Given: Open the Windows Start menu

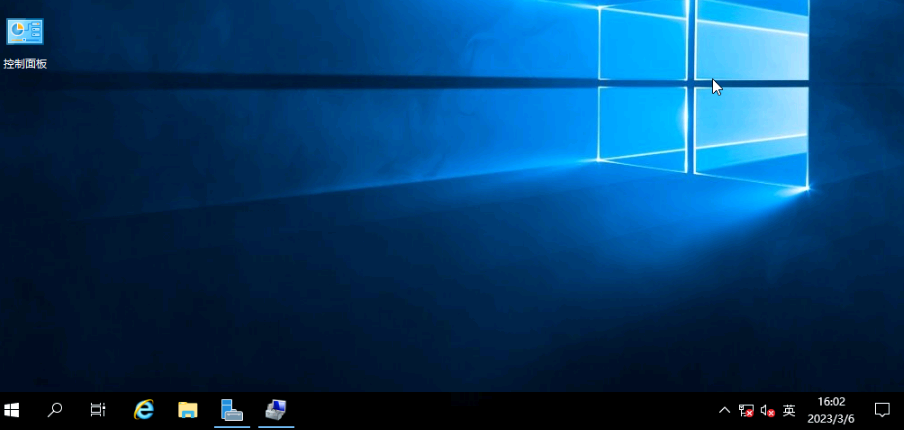Looking at the screenshot, I should [12, 410].
